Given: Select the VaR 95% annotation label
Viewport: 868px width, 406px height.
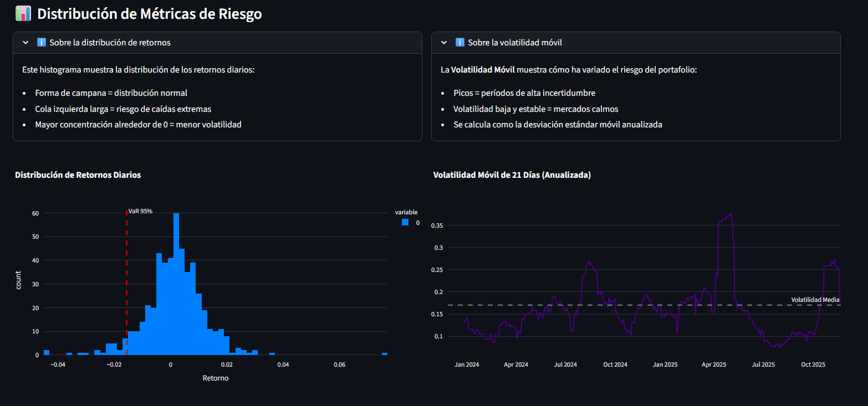Looking at the screenshot, I should pyautogui.click(x=139, y=210).
